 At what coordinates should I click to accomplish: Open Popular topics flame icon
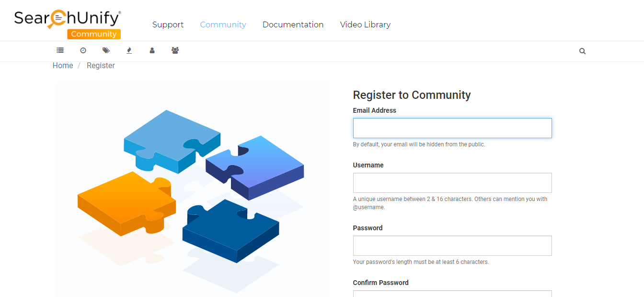[129, 50]
